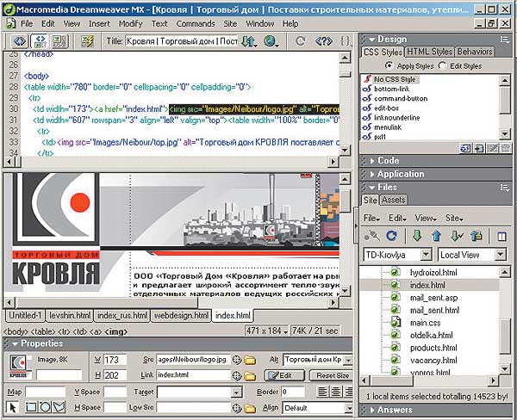Collapse the Properties inspector

tap(15, 343)
